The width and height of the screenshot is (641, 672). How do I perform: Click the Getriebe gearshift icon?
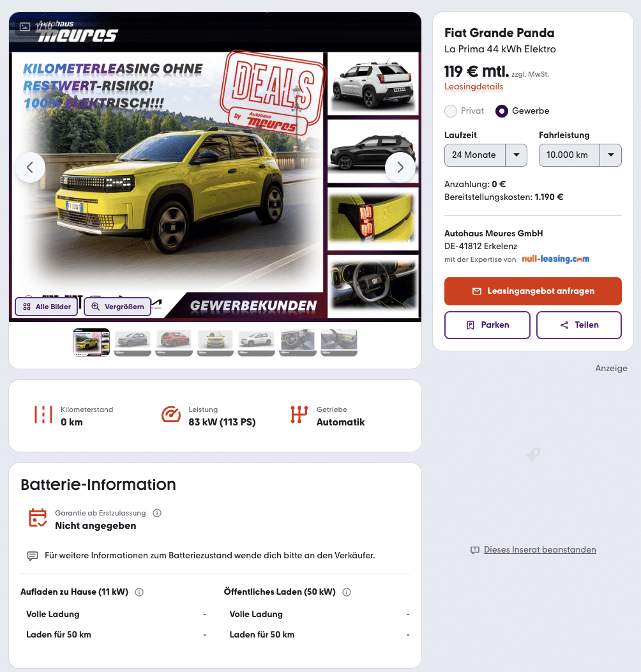point(299,415)
